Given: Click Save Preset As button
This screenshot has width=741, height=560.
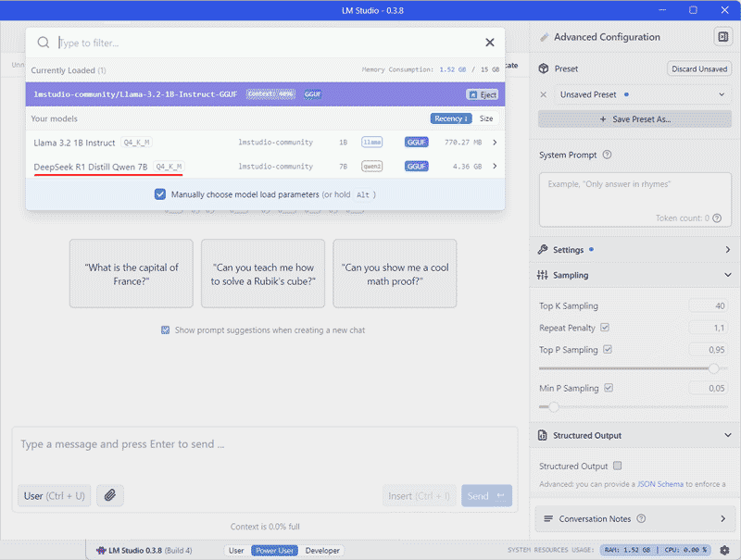Looking at the screenshot, I should pyautogui.click(x=634, y=119).
